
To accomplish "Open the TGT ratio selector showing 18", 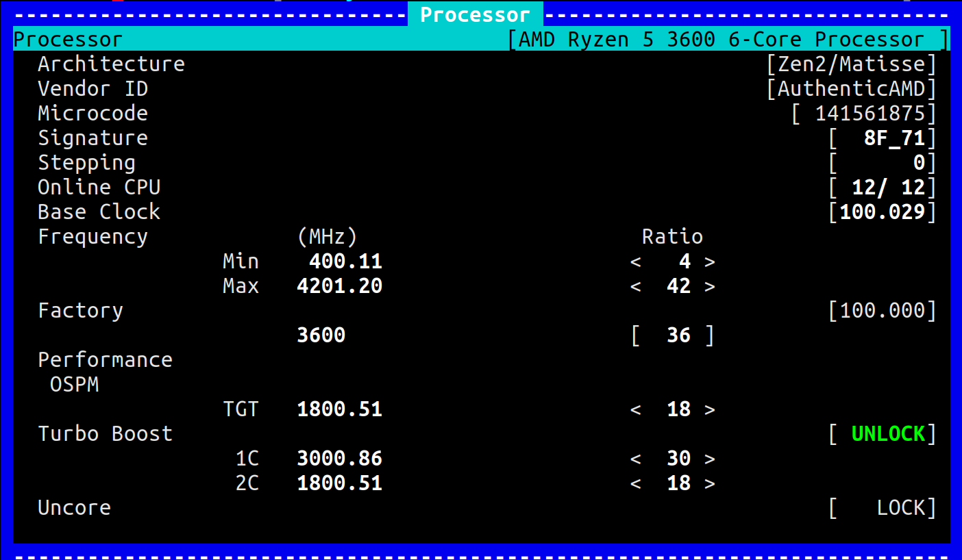I will point(672,409).
